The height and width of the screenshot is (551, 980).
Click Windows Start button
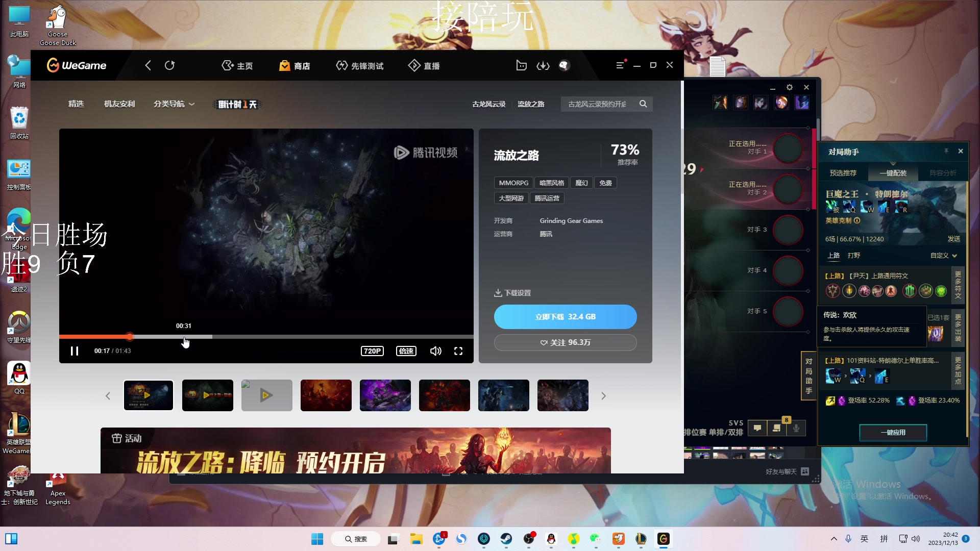pyautogui.click(x=317, y=539)
